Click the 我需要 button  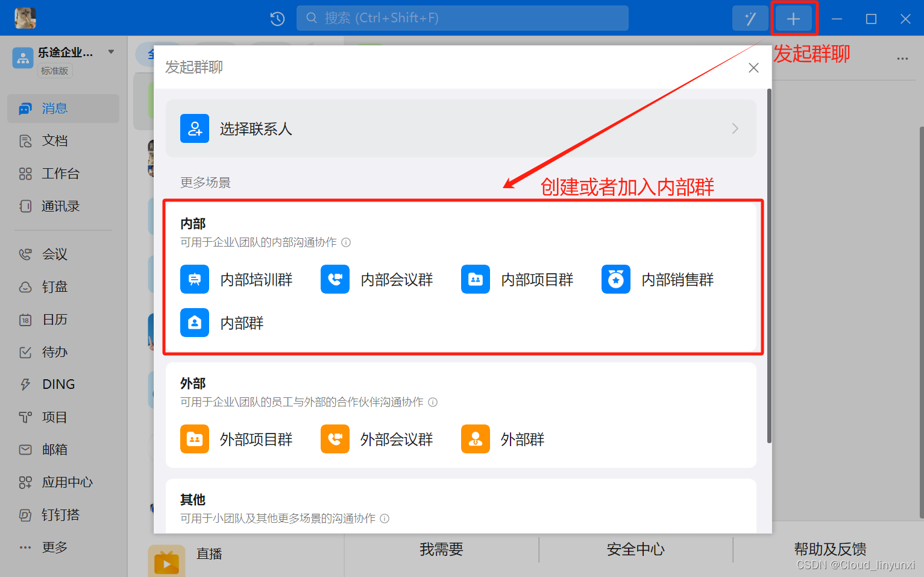click(x=441, y=550)
